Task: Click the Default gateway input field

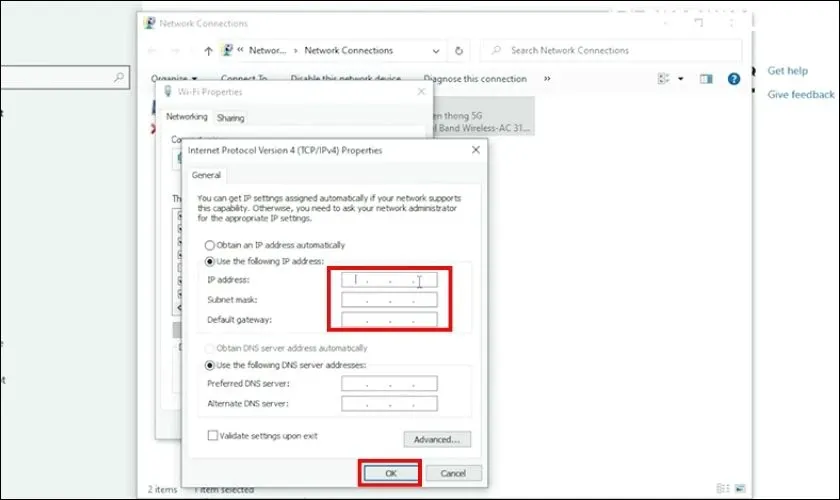Action: [389, 320]
